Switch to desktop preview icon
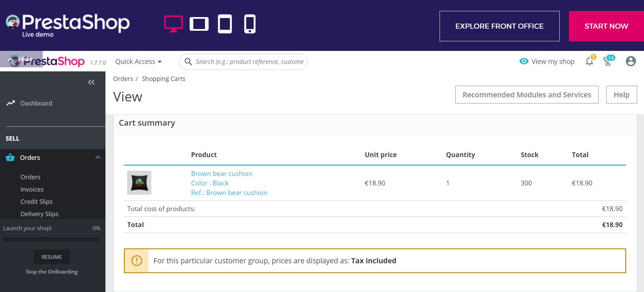The width and height of the screenshot is (644, 292). point(173,24)
